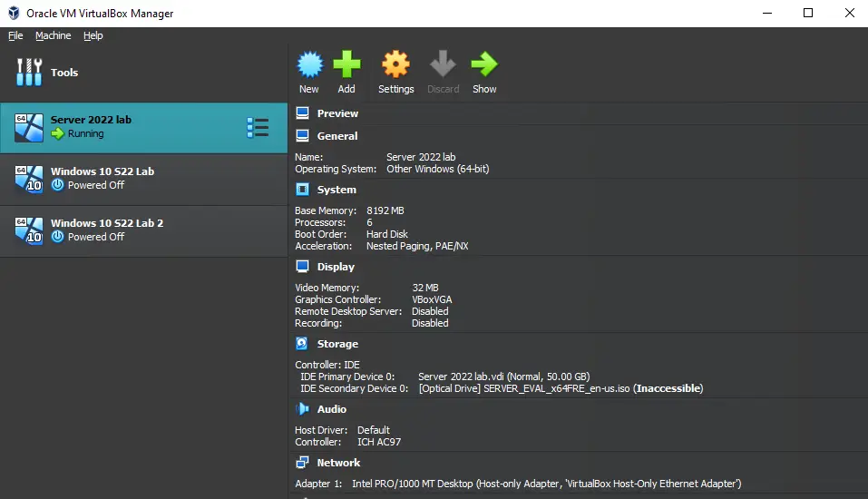This screenshot has height=499, width=868.
Task: Open the File menu
Action: [15, 35]
